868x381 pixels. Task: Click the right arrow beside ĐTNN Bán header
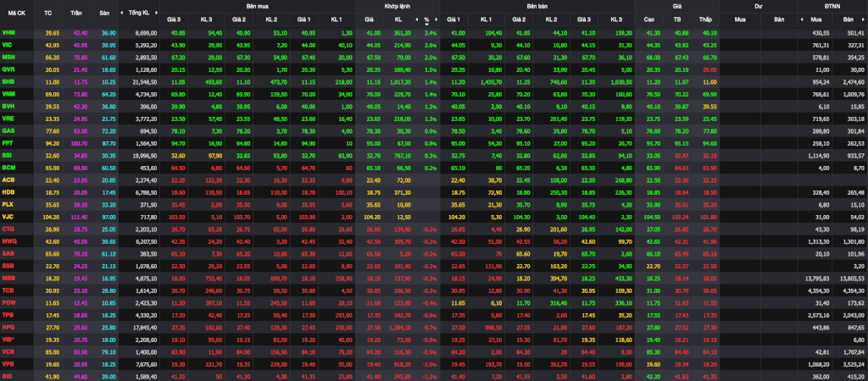tap(864, 19)
